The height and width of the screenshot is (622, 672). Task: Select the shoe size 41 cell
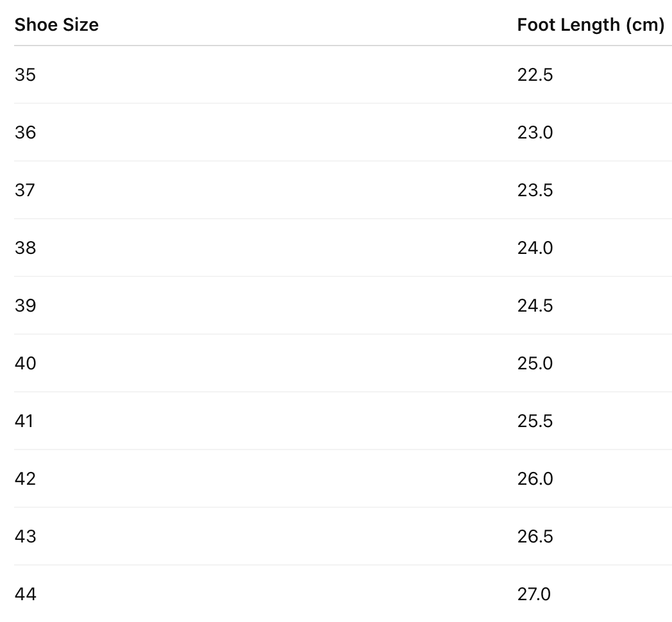click(24, 421)
